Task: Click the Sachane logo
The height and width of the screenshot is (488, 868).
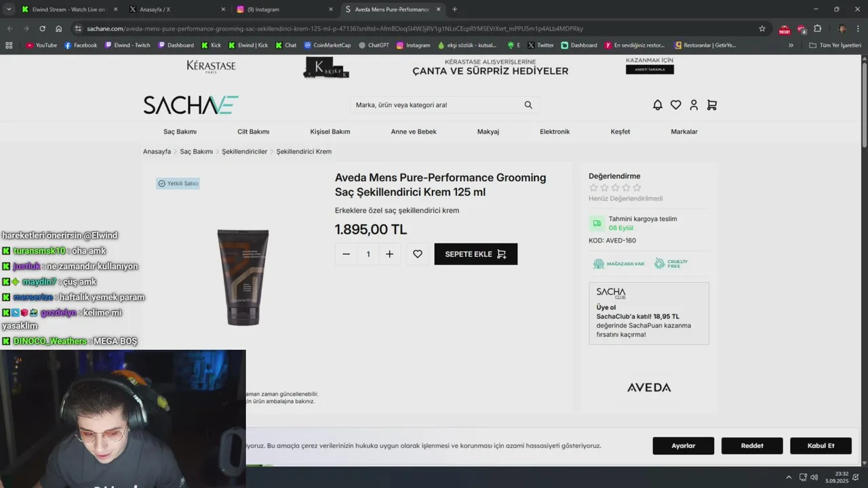Action: click(191, 105)
